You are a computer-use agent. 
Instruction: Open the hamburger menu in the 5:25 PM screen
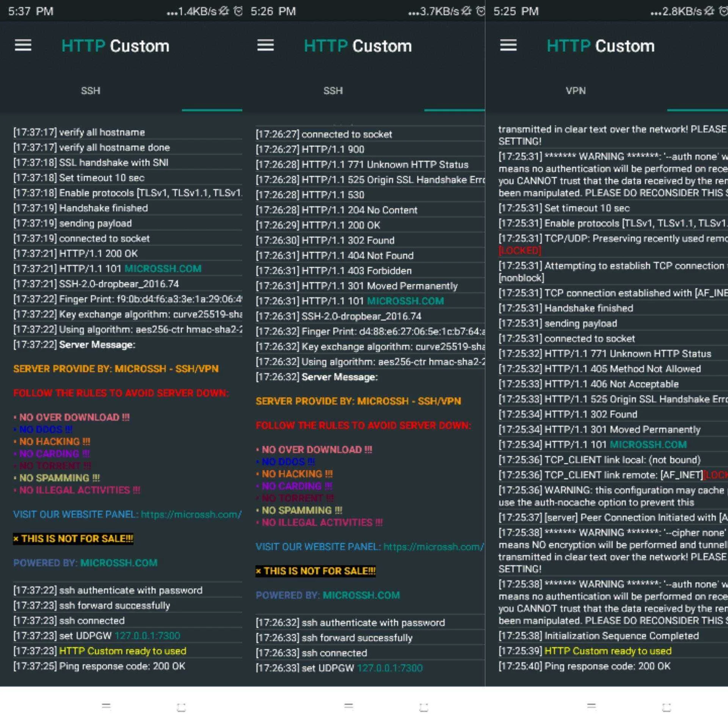508,45
